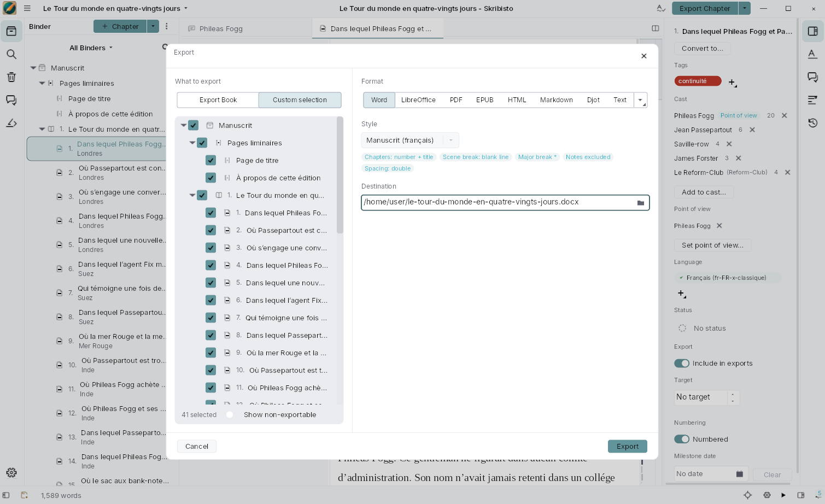
Task: Select the Markdown format
Action: [557, 100]
